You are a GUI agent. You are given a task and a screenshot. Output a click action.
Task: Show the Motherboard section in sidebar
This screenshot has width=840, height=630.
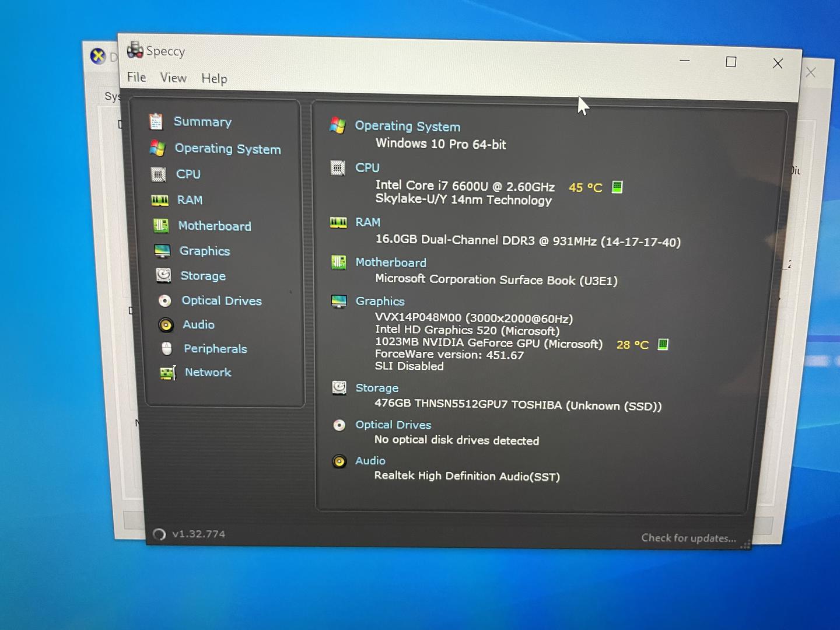click(215, 226)
